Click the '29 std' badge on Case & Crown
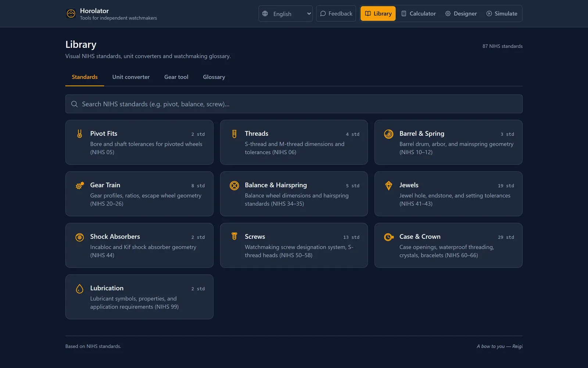The image size is (588, 368). 506,237
